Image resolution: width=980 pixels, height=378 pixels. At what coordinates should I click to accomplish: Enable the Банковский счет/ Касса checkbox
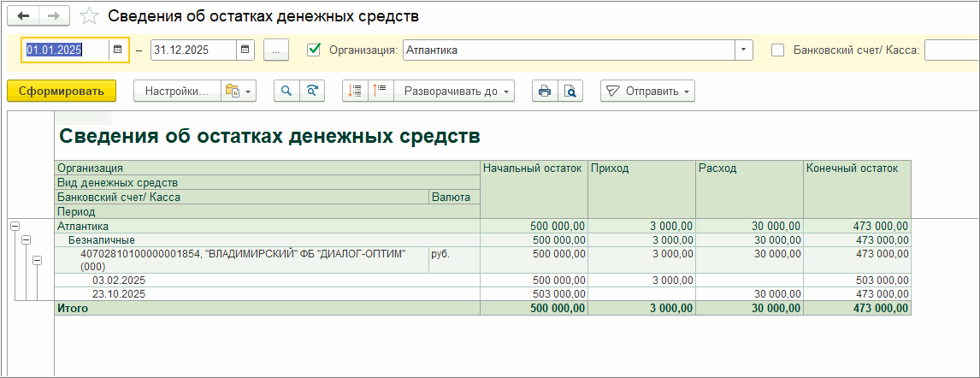coord(777,50)
